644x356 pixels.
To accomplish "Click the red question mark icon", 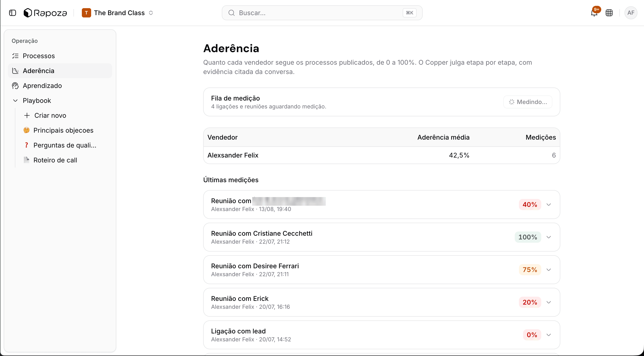I will click(x=26, y=145).
